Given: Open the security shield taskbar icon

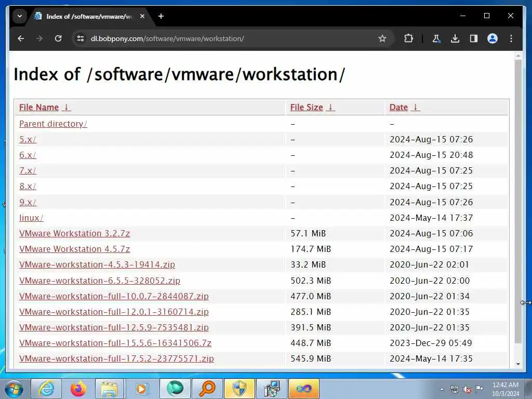Looking at the screenshot, I should 239,389.
